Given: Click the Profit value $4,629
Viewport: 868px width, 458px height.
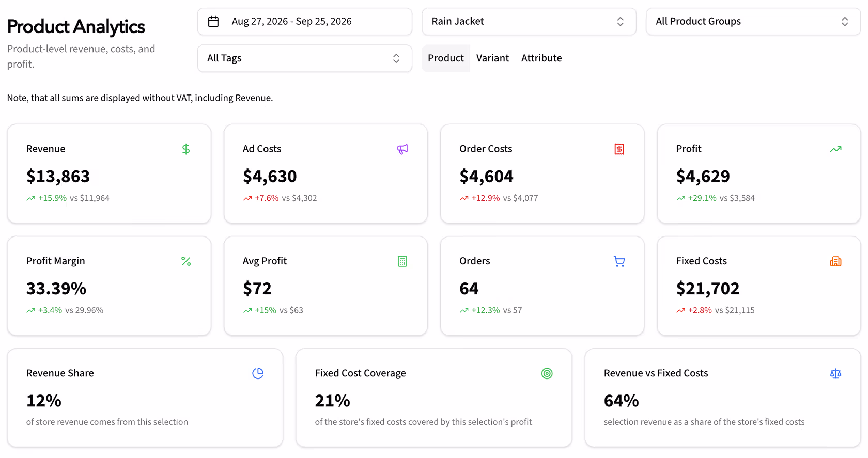Looking at the screenshot, I should (703, 177).
